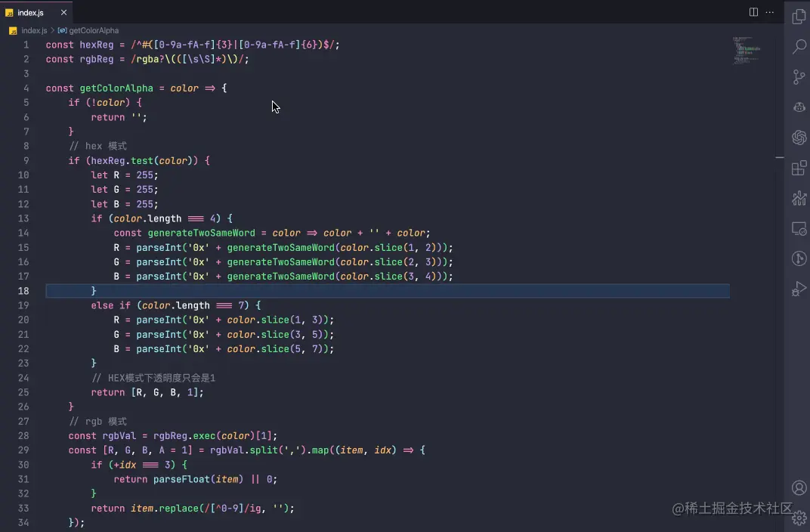Open the Search view
This screenshot has width=810, height=532.
(799, 47)
